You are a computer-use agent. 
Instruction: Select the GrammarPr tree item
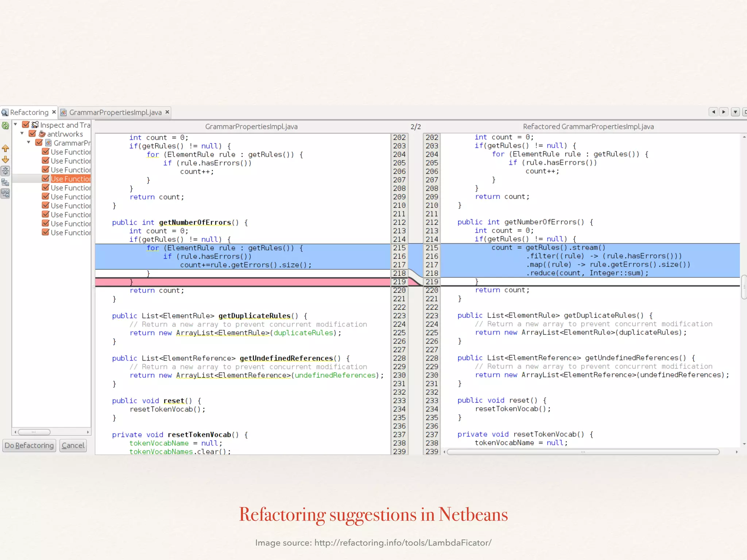coord(72,143)
